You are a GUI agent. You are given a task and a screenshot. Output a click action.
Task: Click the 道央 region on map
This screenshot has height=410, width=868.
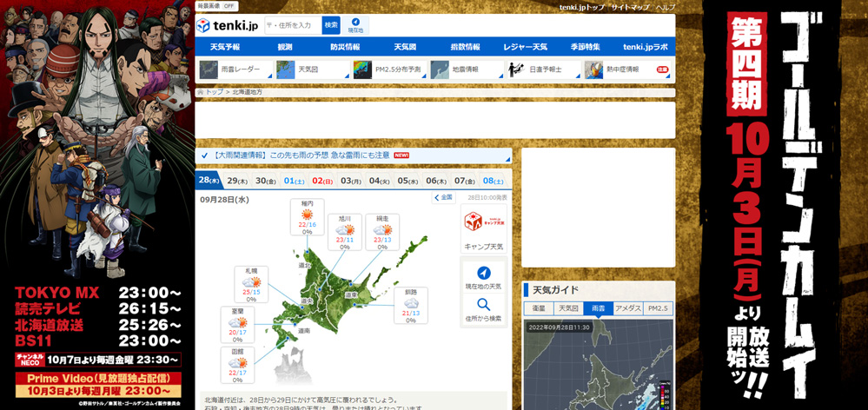308,301
